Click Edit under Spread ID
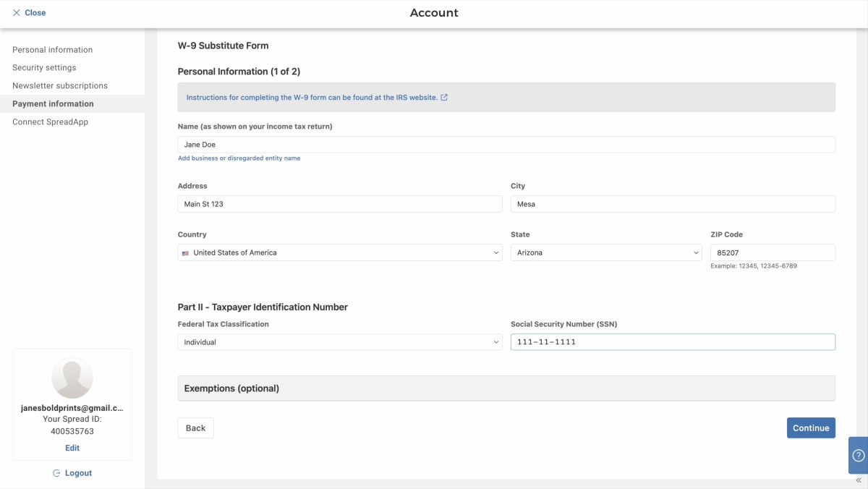This screenshot has height=489, width=868. [x=72, y=448]
